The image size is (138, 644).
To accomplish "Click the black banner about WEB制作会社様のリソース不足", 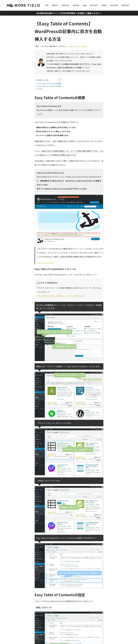I will coord(69,13).
